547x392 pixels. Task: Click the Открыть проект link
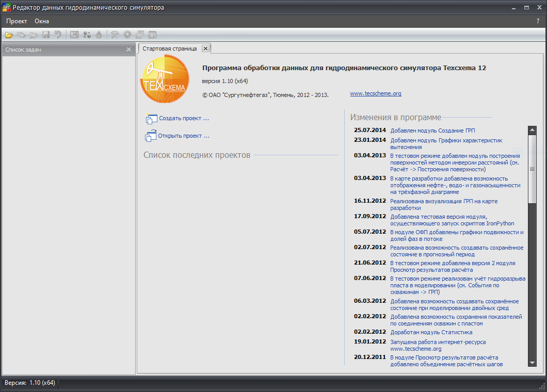[x=184, y=136]
